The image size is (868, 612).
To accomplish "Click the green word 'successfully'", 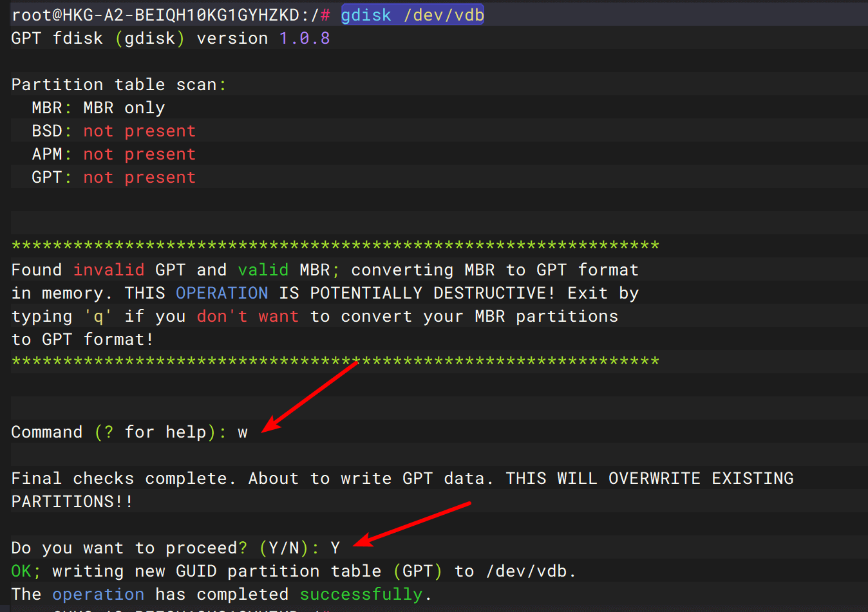I will coord(361,595).
